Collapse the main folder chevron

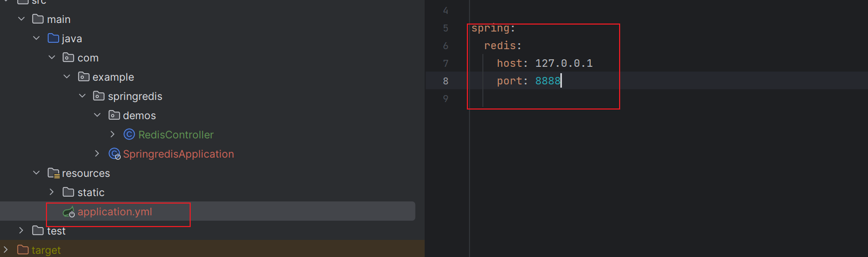(x=21, y=19)
